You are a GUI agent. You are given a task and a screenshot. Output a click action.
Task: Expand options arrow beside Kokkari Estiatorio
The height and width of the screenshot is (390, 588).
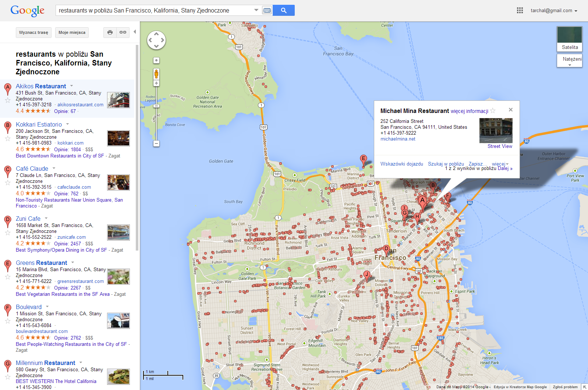pyautogui.click(x=67, y=124)
